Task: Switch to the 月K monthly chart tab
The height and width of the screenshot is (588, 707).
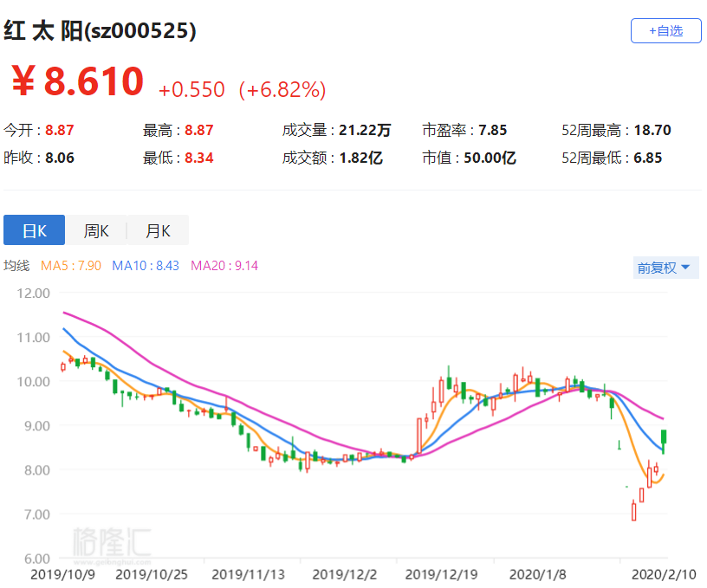Action: tap(158, 230)
